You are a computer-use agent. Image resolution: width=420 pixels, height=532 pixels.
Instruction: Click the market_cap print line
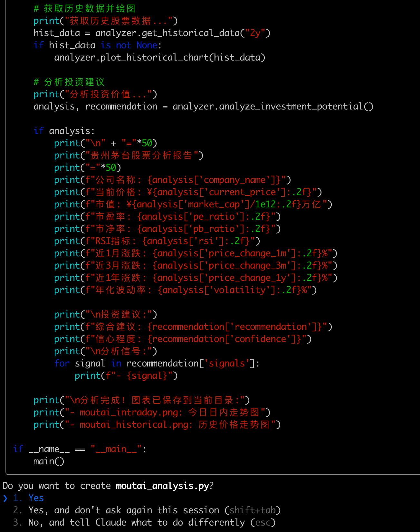[x=193, y=204]
